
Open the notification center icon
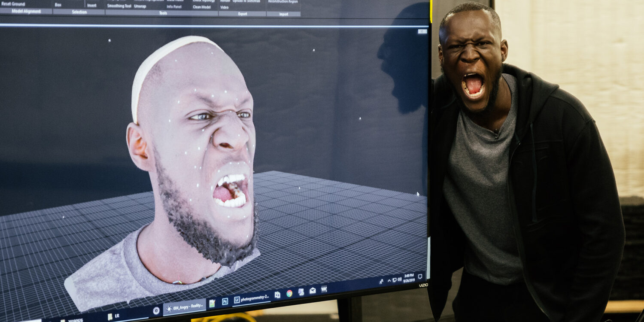click(420, 276)
